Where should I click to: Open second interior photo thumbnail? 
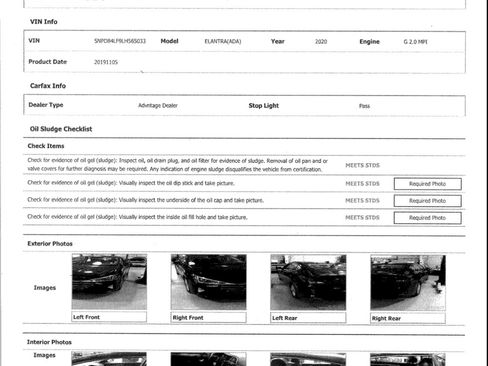tap(209, 359)
